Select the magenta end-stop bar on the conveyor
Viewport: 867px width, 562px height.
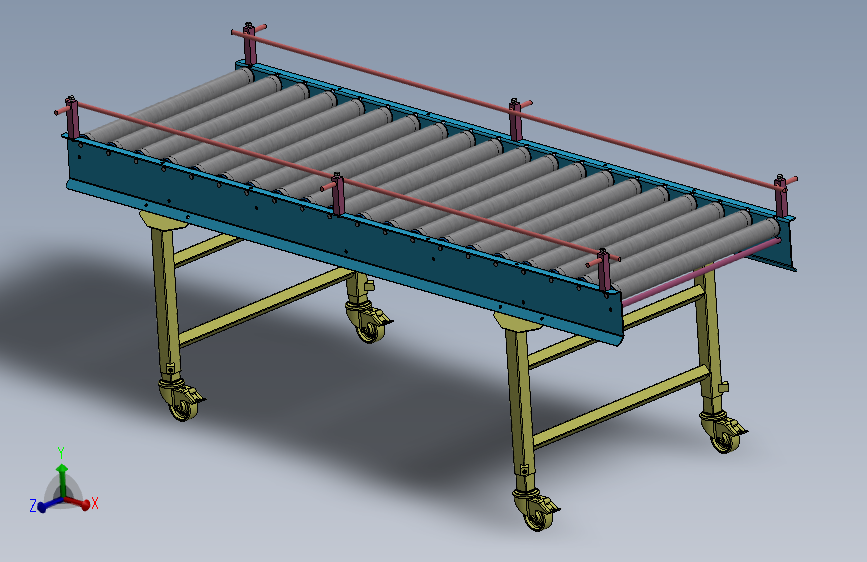(x=702, y=272)
